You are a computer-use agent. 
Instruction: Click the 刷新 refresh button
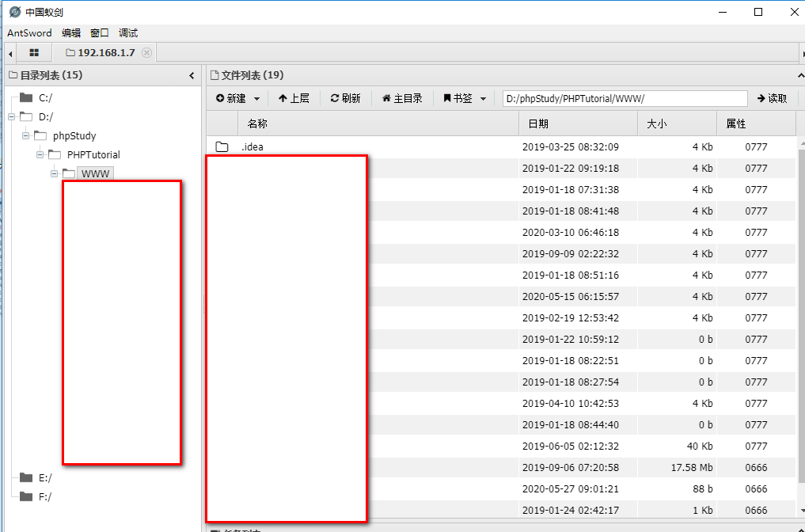pyautogui.click(x=346, y=98)
